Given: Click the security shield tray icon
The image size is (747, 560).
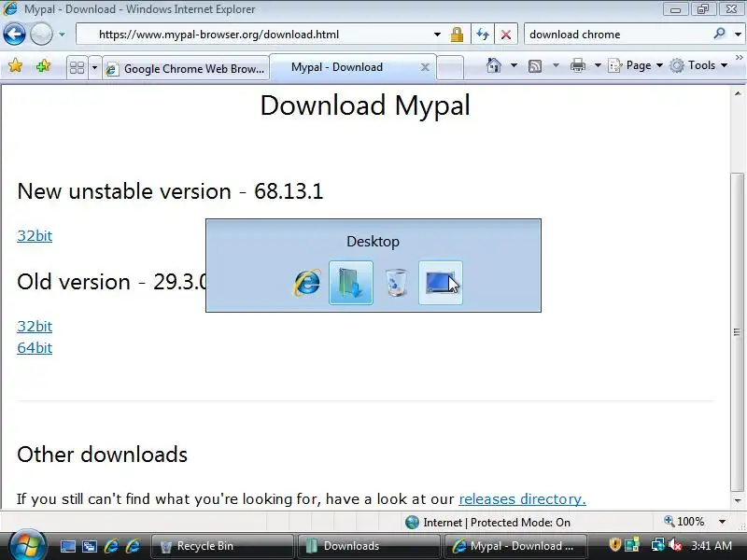Looking at the screenshot, I should 614,544.
